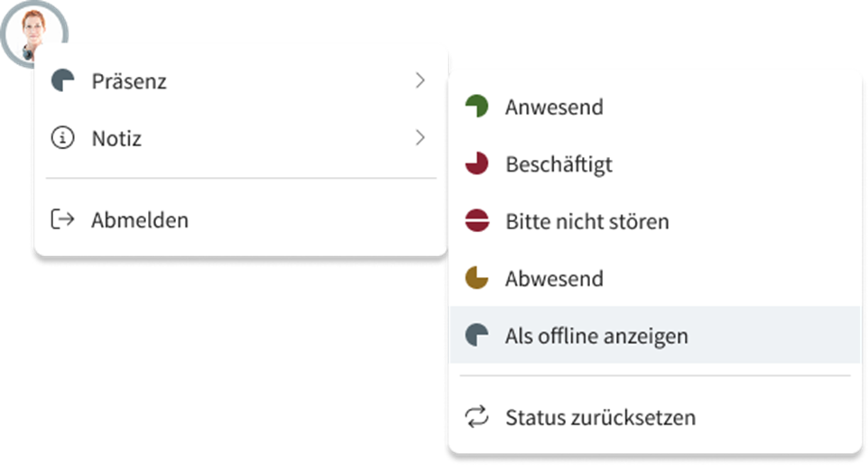Click the Bitte nicht stören icon
868x465 pixels.
pyautogui.click(x=476, y=221)
